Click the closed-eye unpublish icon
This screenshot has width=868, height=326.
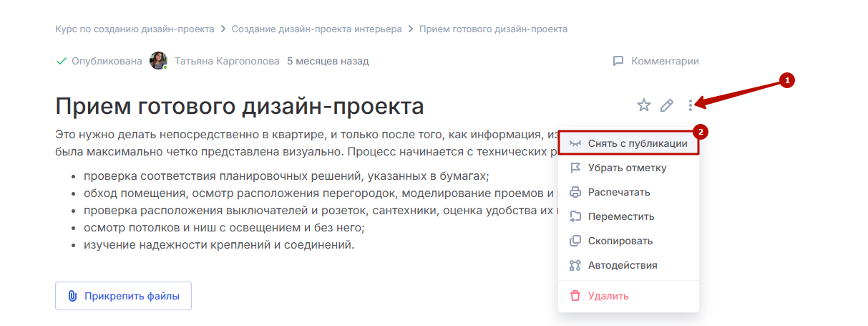coord(575,143)
